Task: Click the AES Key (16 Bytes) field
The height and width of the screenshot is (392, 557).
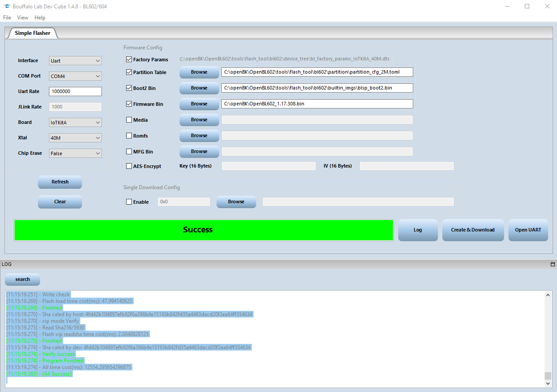Action: tap(269, 166)
